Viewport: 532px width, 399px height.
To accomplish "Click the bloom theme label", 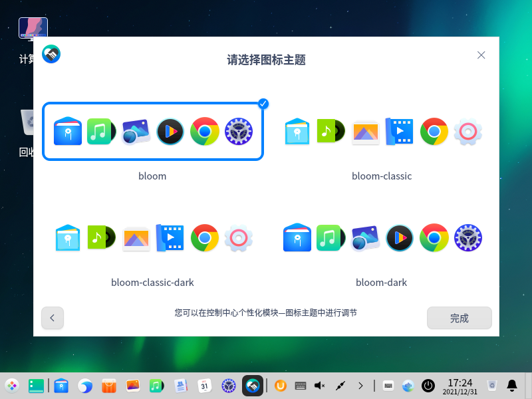I will tap(152, 176).
